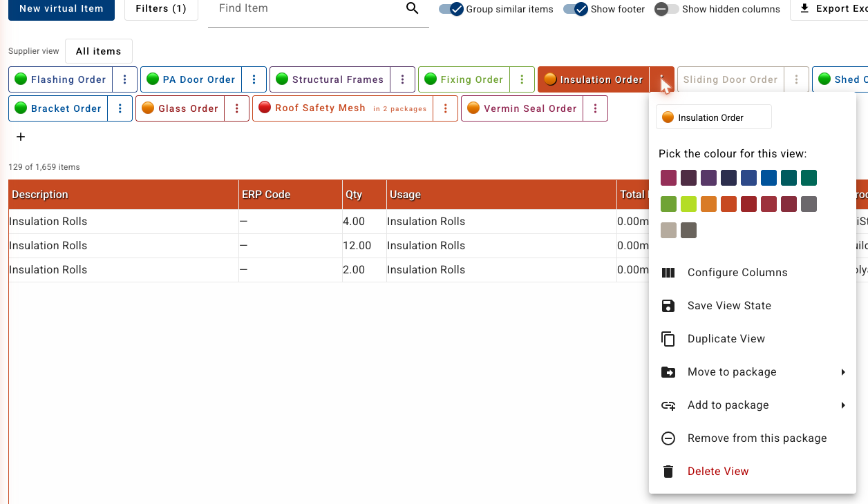Click the orange status dot in the view name field
This screenshot has width=868, height=504.
click(x=668, y=117)
